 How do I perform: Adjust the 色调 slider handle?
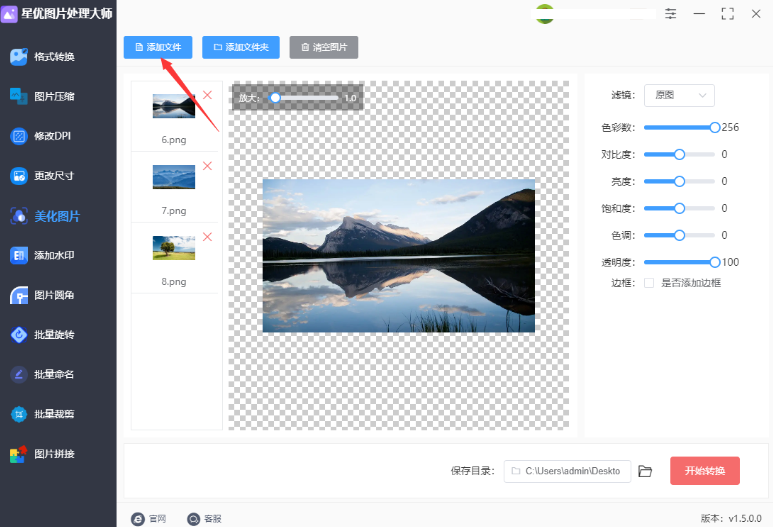679,235
